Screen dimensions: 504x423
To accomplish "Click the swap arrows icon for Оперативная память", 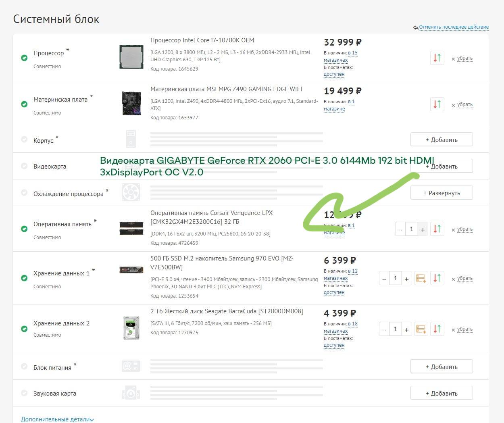I will click(437, 229).
